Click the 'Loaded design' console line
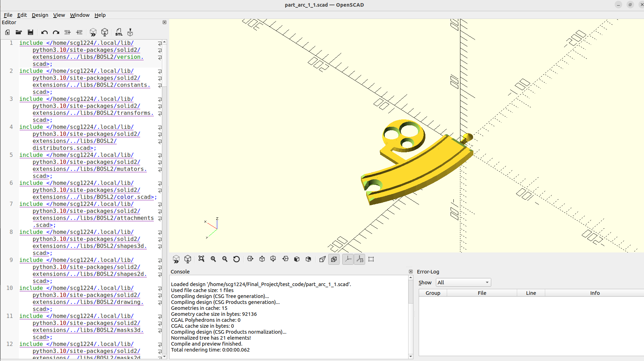Screen dimensions: 644x361 coord(261,284)
